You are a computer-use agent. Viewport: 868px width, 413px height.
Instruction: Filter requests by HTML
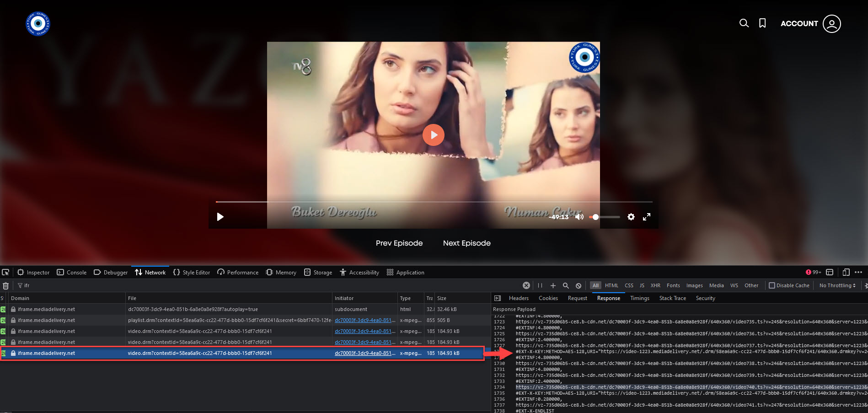click(x=611, y=285)
